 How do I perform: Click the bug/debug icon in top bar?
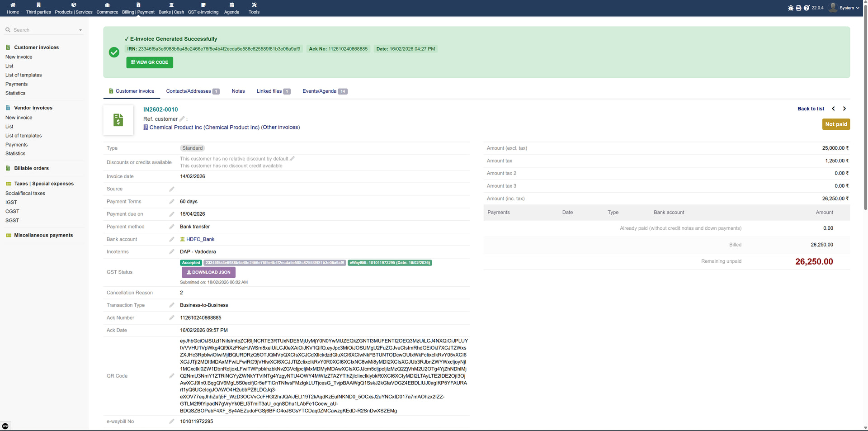(x=791, y=8)
